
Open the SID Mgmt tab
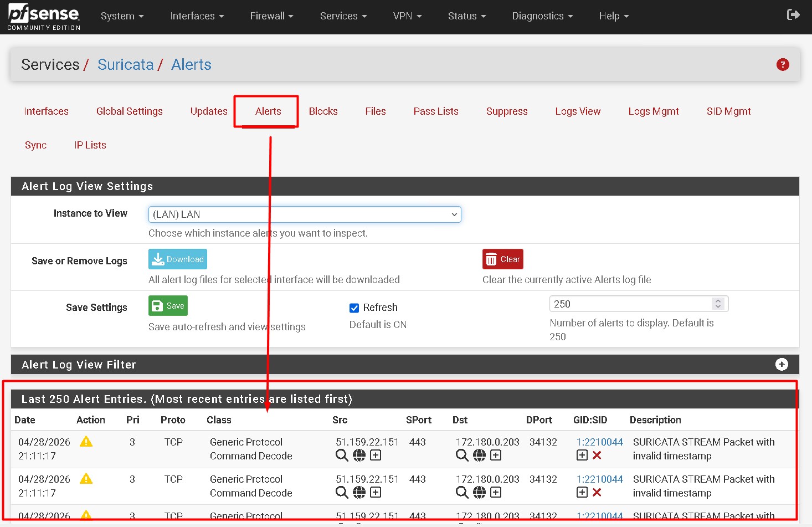click(728, 111)
